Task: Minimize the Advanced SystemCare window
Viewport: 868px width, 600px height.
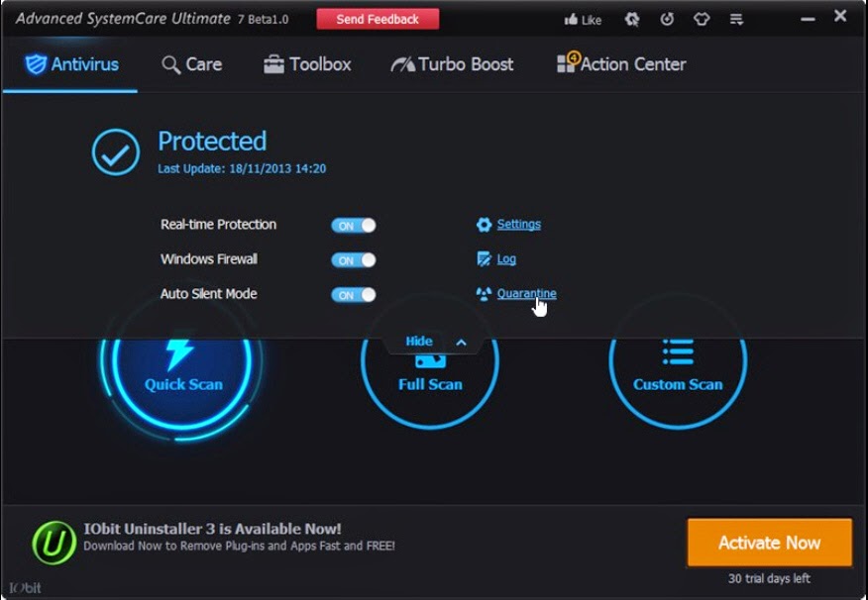Action: [x=808, y=20]
